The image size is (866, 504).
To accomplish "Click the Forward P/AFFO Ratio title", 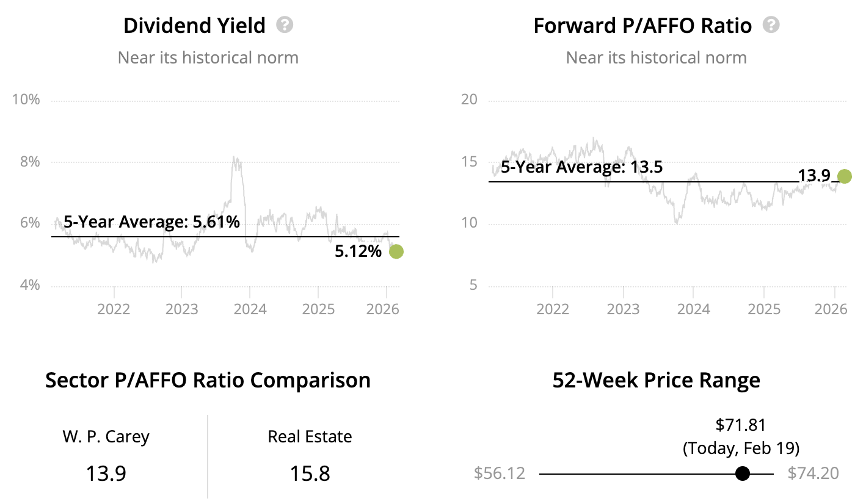I will pos(642,26).
